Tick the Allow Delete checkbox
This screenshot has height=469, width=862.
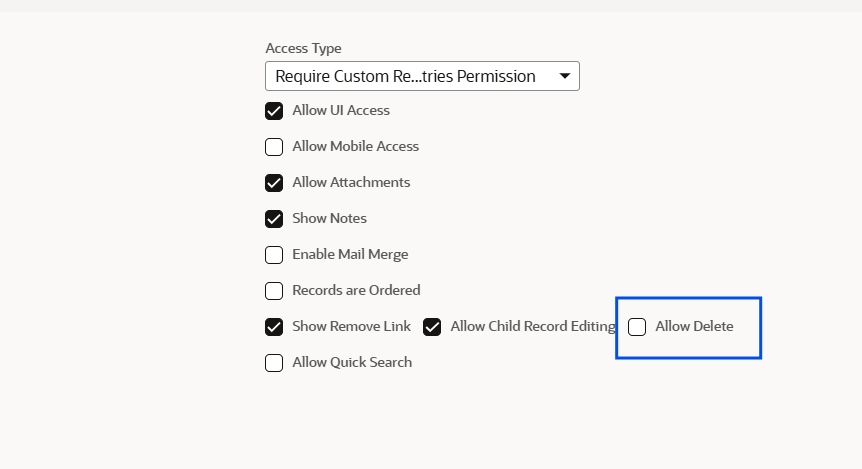coord(637,327)
